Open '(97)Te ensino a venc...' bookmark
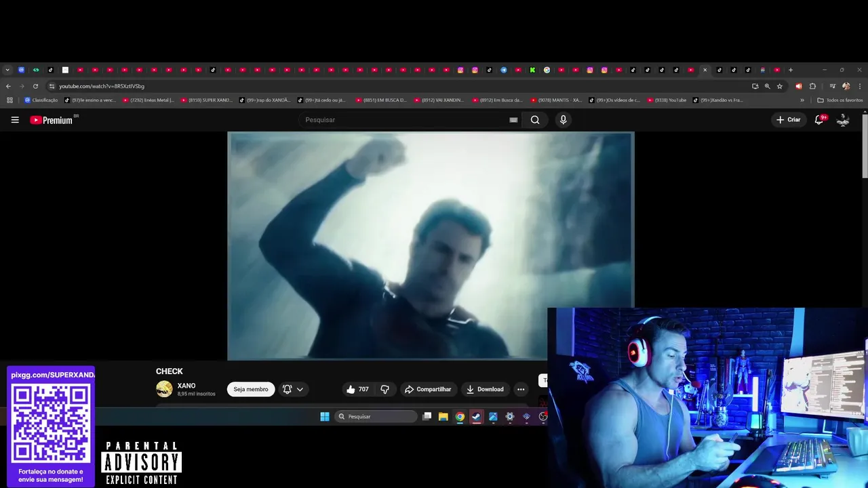Image resolution: width=868 pixels, height=488 pixels. pos(90,100)
